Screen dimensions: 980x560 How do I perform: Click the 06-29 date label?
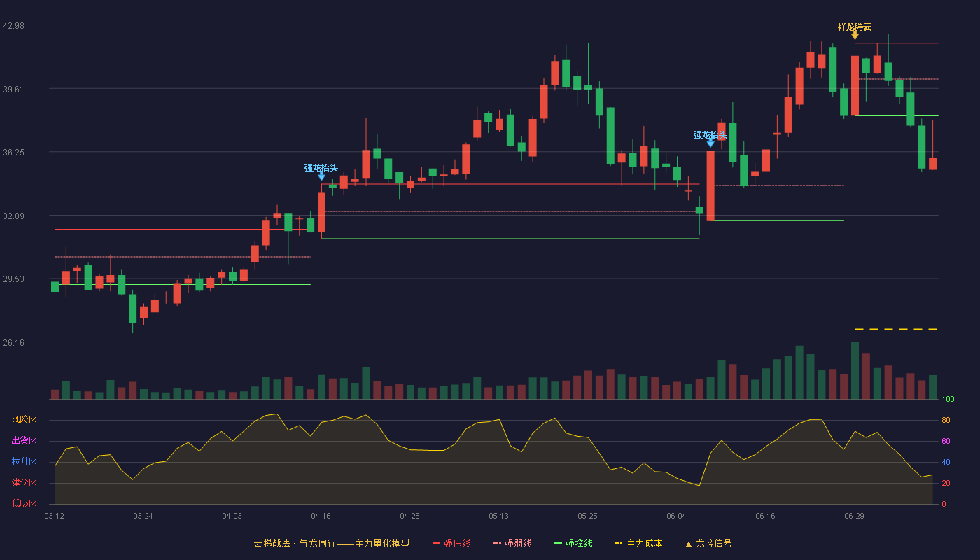click(854, 516)
